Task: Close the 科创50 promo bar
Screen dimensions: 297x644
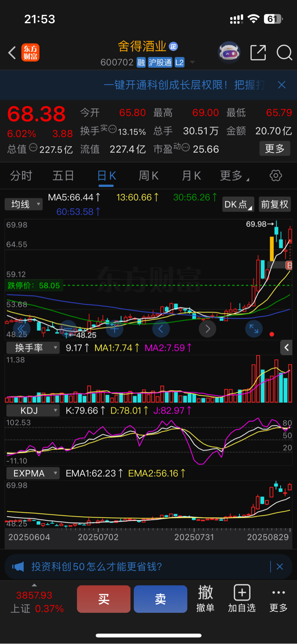Action: point(280,567)
